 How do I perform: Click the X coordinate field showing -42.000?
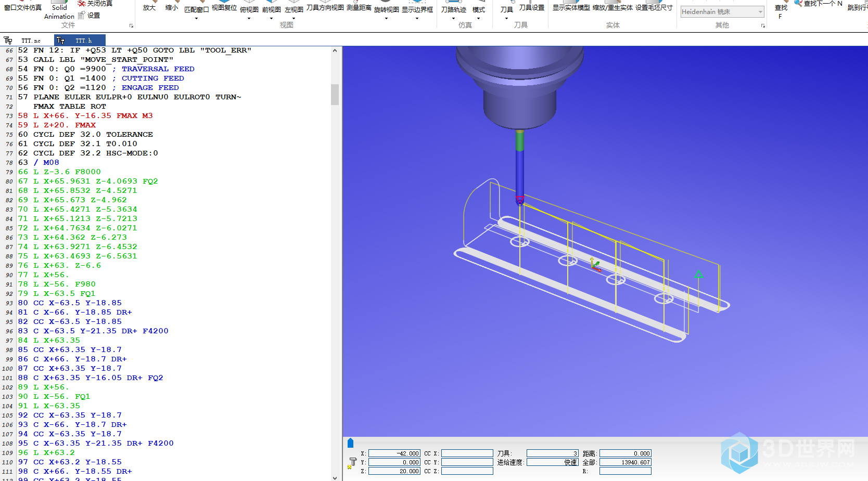[x=394, y=453]
